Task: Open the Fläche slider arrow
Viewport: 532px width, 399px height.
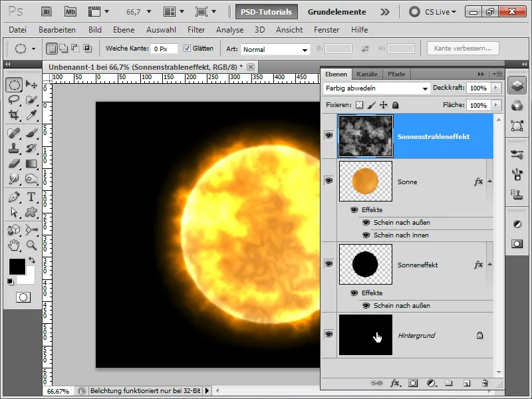Action: pos(495,105)
